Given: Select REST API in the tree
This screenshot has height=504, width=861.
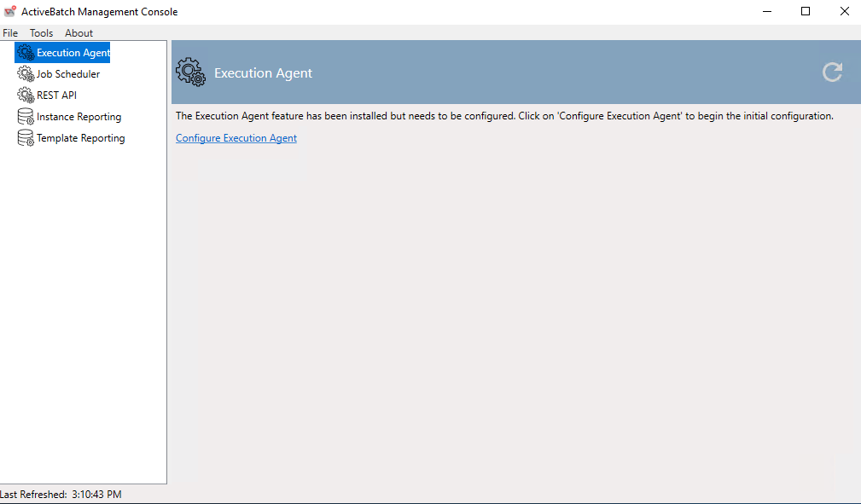Looking at the screenshot, I should tap(56, 95).
